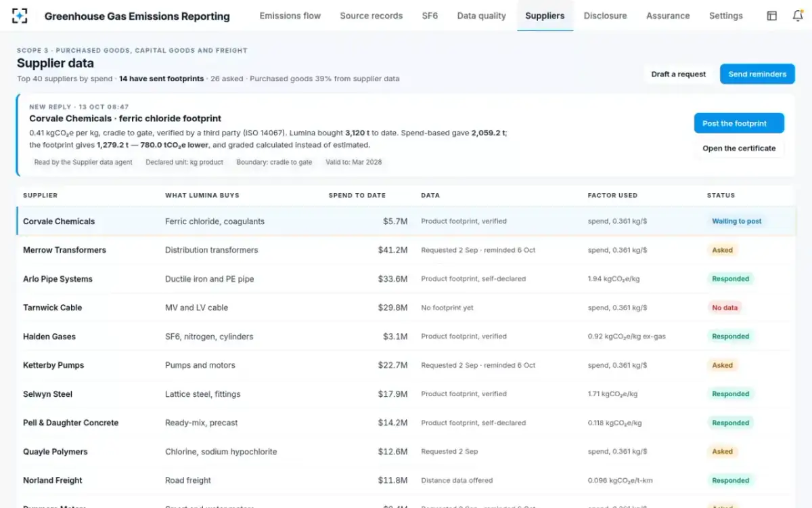Click Merrow Transformers 'Asked' status badge
The height and width of the screenshot is (508, 812).
pyautogui.click(x=723, y=250)
